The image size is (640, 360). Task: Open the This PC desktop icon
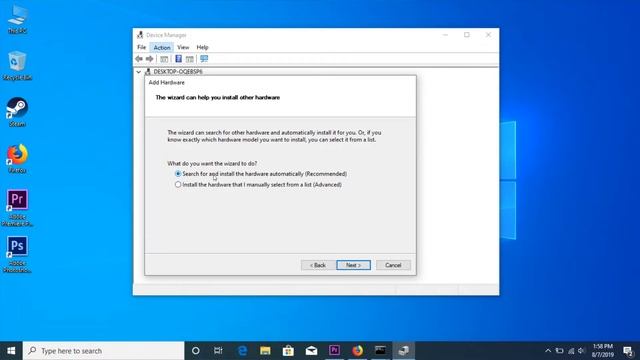click(17, 19)
